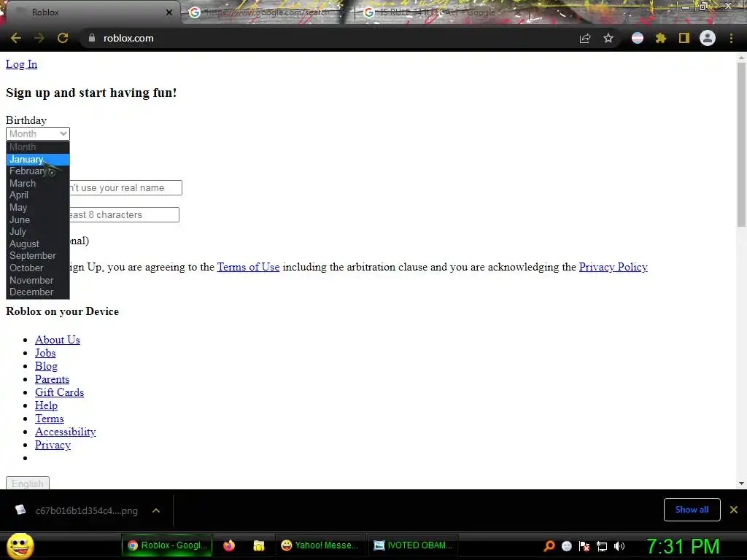Switch to I VOTED OBAM... taskbar window
The height and width of the screenshot is (560, 747).
coord(413,545)
